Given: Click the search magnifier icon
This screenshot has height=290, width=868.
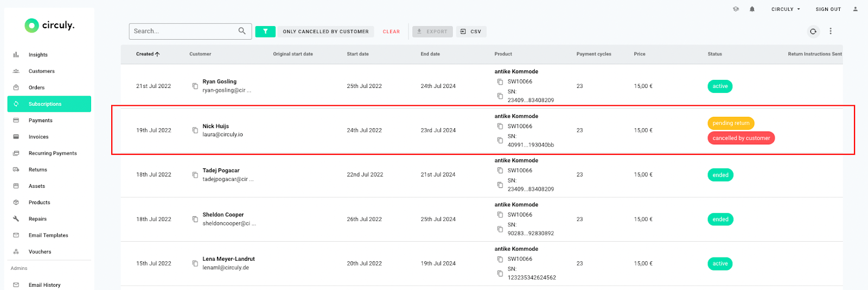Looking at the screenshot, I should 242,31.
